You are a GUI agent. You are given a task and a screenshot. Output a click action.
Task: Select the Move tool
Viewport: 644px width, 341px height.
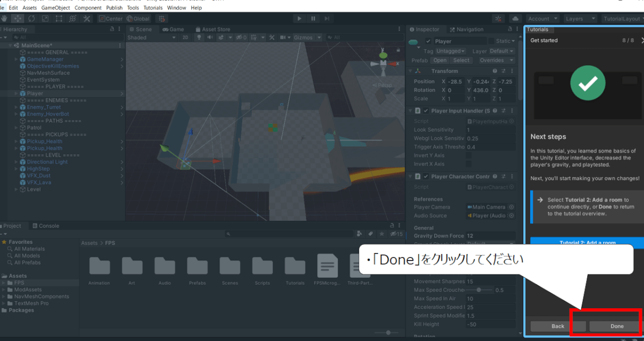point(18,19)
